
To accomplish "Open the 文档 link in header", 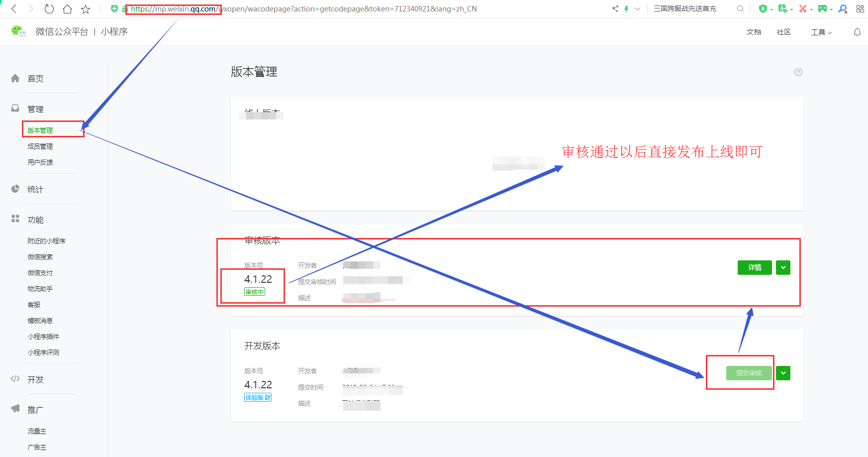I will [x=754, y=32].
